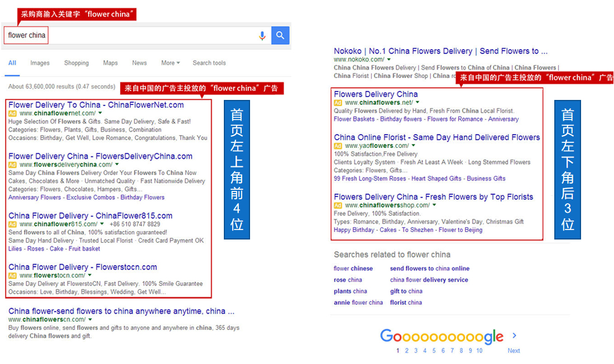
Task: Expand the arrow next to www.flowerstocn.com
Action: pyautogui.click(x=90, y=275)
